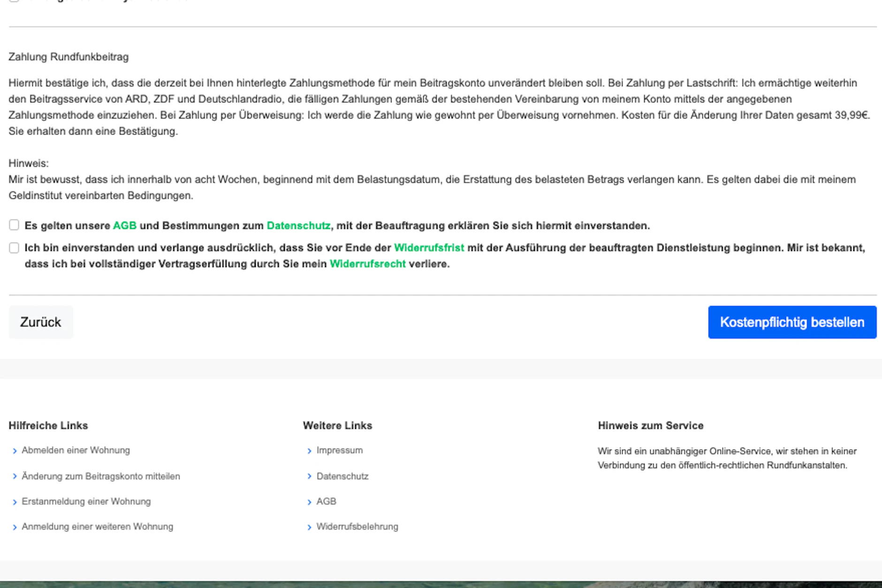Click chevron beside footer AGB

point(309,502)
